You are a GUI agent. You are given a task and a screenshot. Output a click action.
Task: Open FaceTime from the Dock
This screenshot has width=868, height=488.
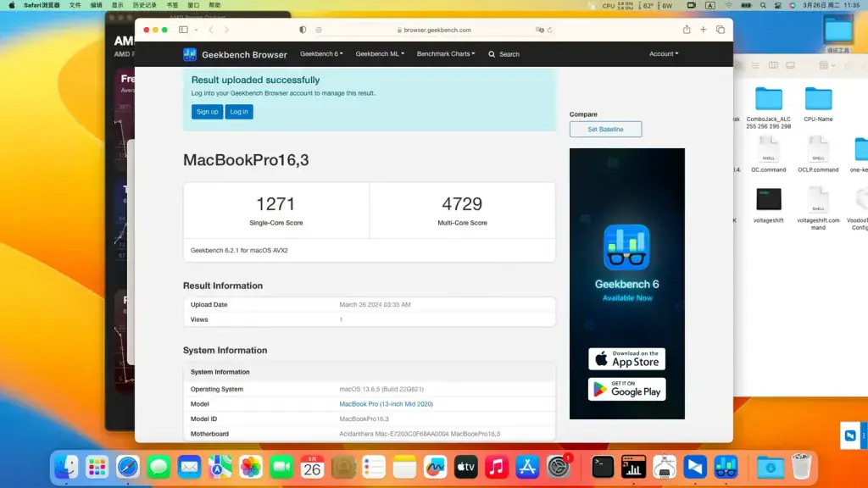coord(281,467)
